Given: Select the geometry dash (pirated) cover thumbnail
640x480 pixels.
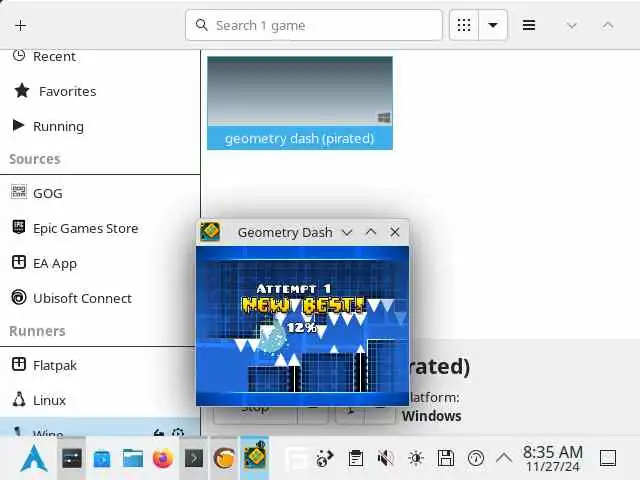Looking at the screenshot, I should pyautogui.click(x=300, y=91).
